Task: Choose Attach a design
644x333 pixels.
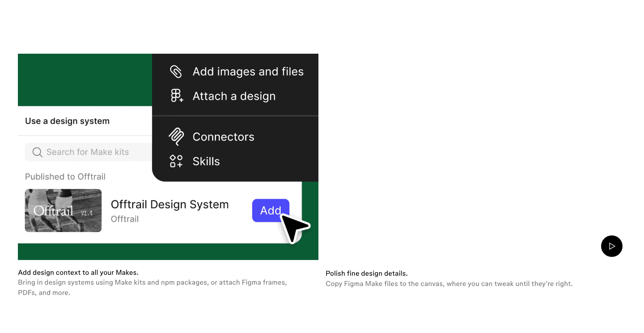Action: point(234,96)
